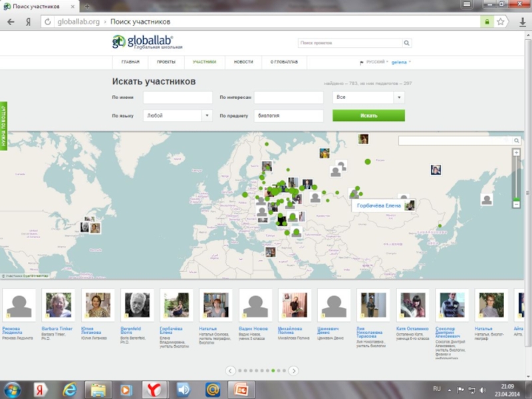Zoom out on the map with minus
This screenshot has height=399, width=532.
click(516, 205)
